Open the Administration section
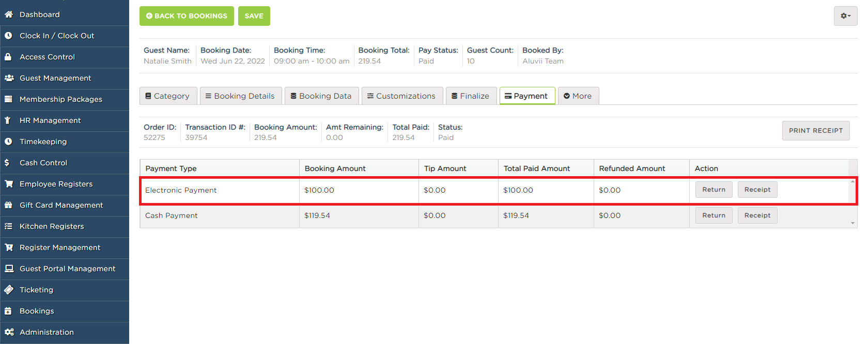 (65, 332)
